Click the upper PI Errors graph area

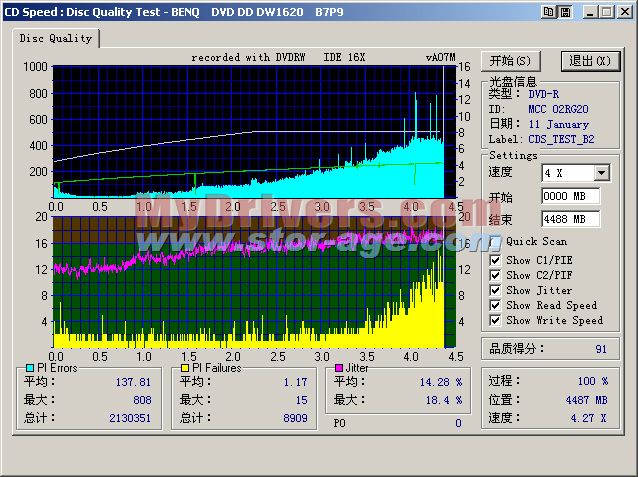pos(250,130)
